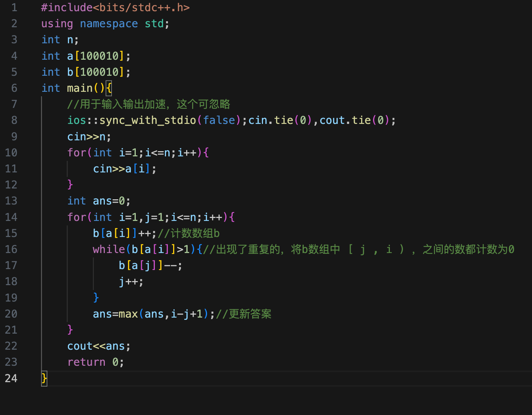Click closing brace on line 24
The image size is (532, 415).
click(x=44, y=378)
